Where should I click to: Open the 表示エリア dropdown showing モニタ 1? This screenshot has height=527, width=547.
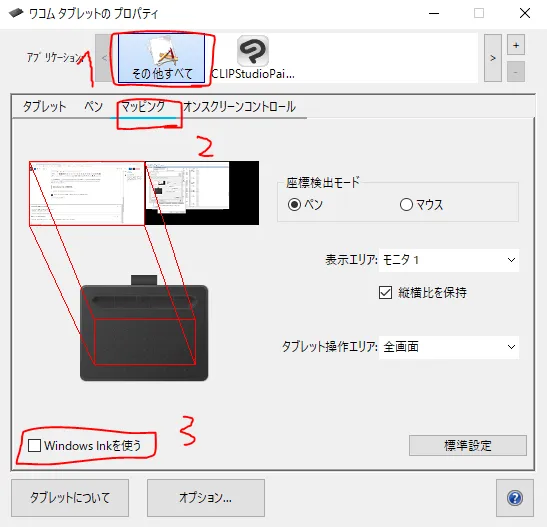[x=449, y=260]
